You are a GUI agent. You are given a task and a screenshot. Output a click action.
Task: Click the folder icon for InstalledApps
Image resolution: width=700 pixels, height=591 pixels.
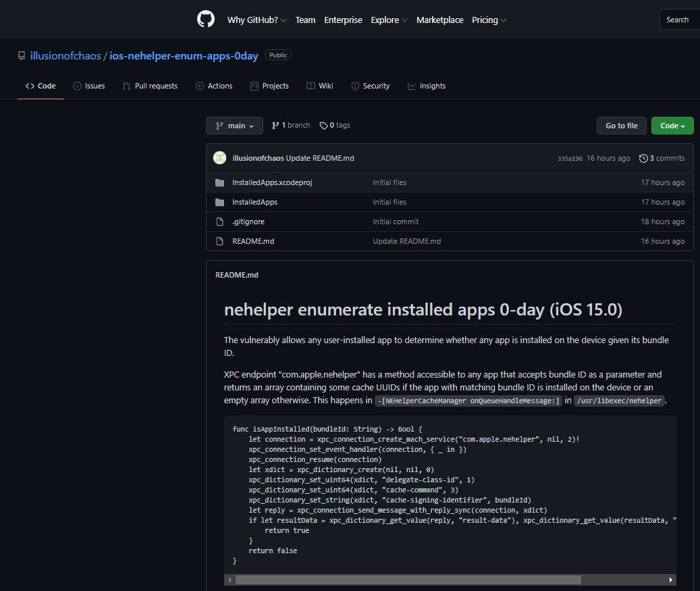[219, 203]
